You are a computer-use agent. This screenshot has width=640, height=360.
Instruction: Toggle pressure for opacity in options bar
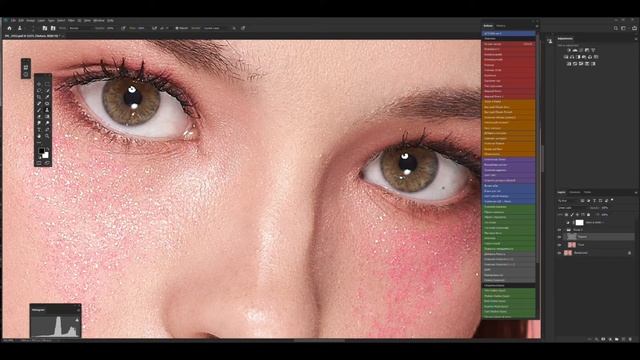click(123, 28)
